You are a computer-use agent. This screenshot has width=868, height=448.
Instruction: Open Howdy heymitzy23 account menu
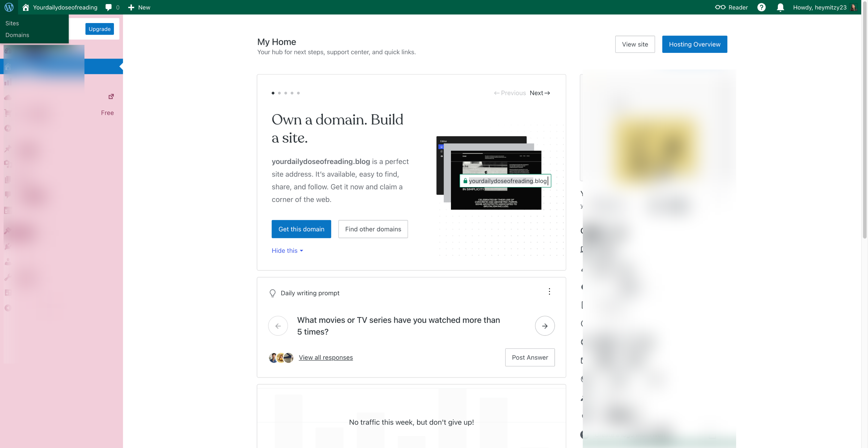click(820, 7)
